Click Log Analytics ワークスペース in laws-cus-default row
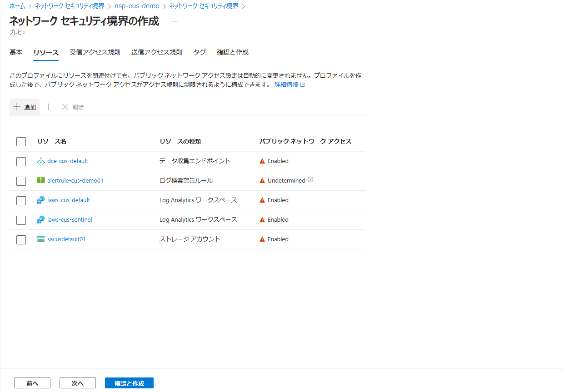 [198, 200]
